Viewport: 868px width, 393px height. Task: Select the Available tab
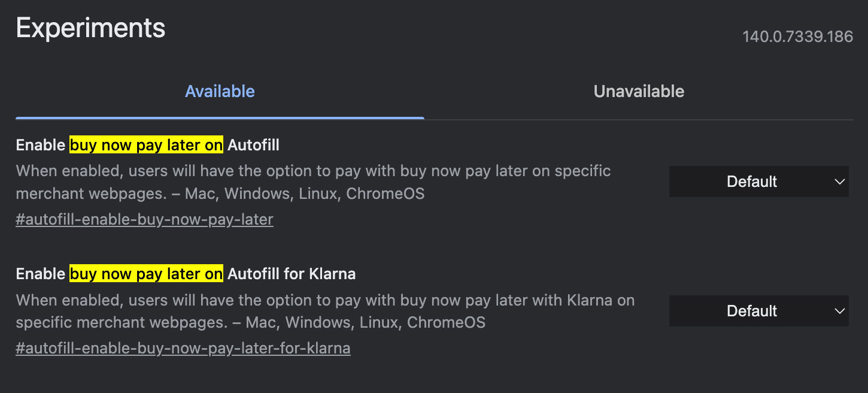point(220,91)
